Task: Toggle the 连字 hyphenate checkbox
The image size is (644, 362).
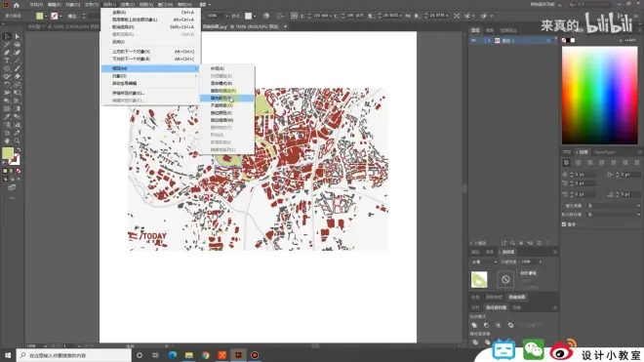Action: pyautogui.click(x=564, y=224)
